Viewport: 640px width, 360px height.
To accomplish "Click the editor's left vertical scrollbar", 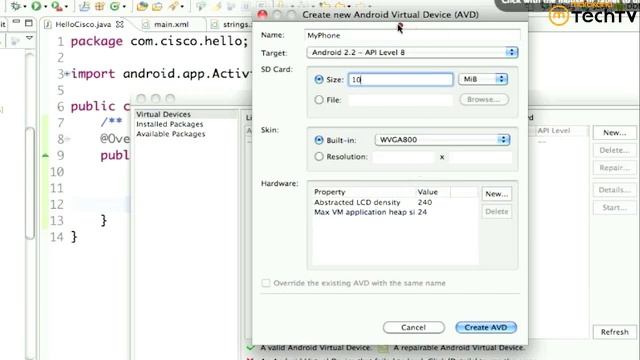I will [x=29, y=184].
